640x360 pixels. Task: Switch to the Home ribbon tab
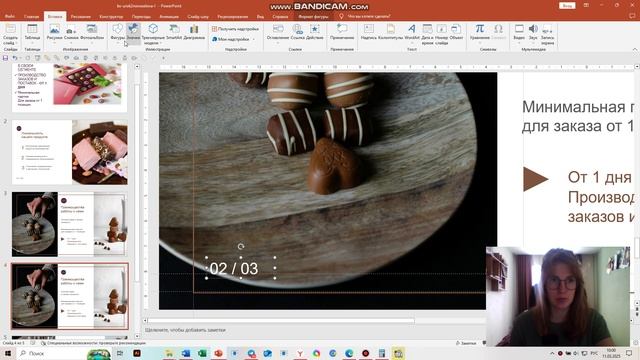coord(31,16)
